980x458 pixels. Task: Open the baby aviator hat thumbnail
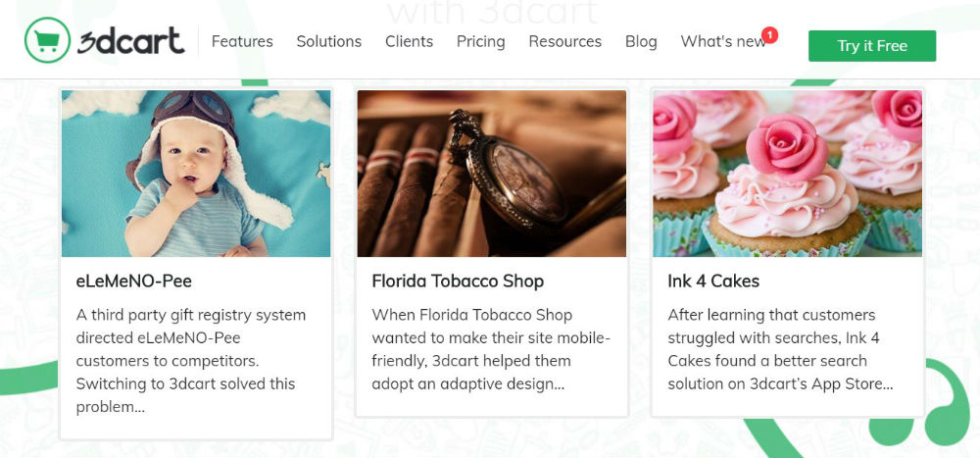point(196,174)
